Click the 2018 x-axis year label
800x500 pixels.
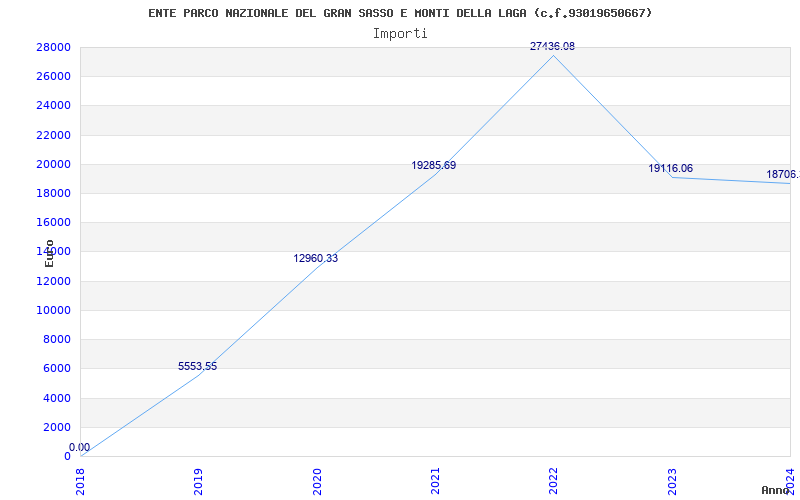[81, 482]
